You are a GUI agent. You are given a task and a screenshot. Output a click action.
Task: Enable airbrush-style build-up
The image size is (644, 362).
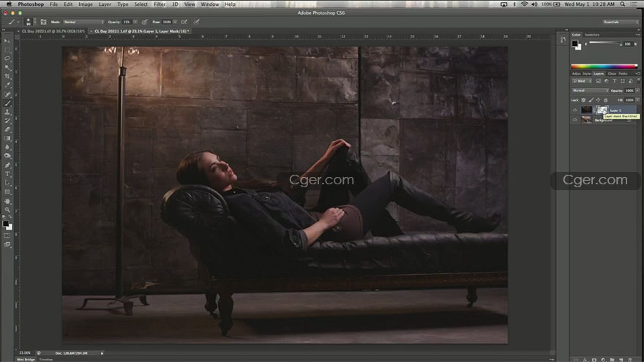pyautogui.click(x=184, y=22)
